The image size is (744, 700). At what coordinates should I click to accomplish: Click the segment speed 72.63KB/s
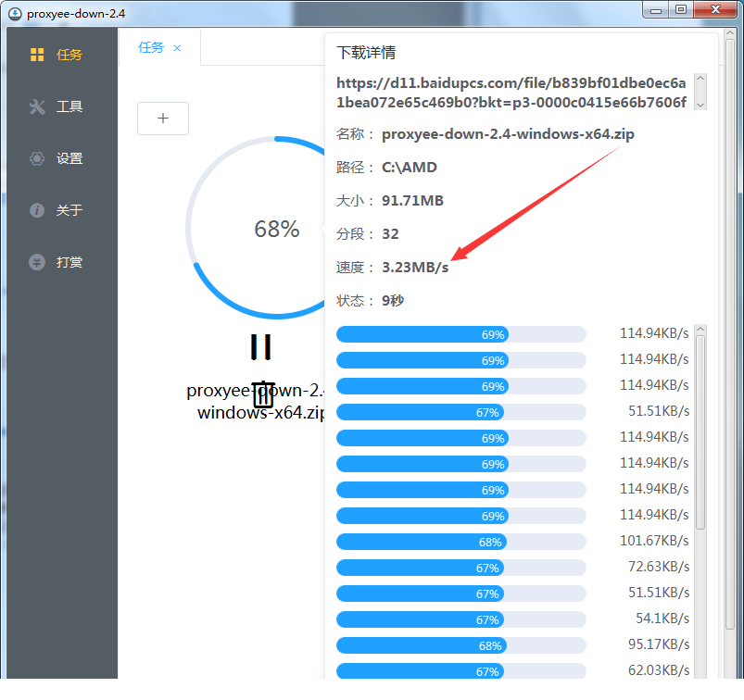pos(659,567)
